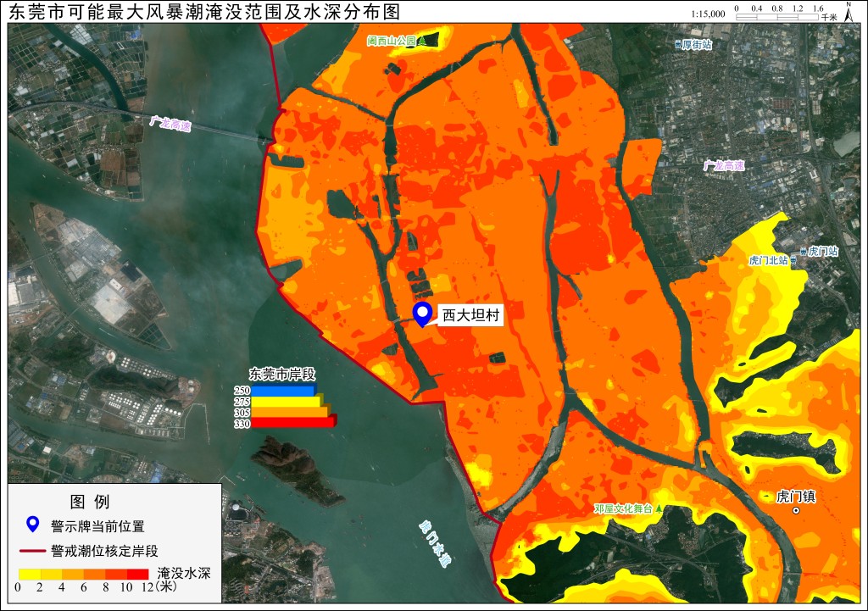868x611 pixels.
Task: Click the red line symbol in the legend
Action: click(32, 551)
